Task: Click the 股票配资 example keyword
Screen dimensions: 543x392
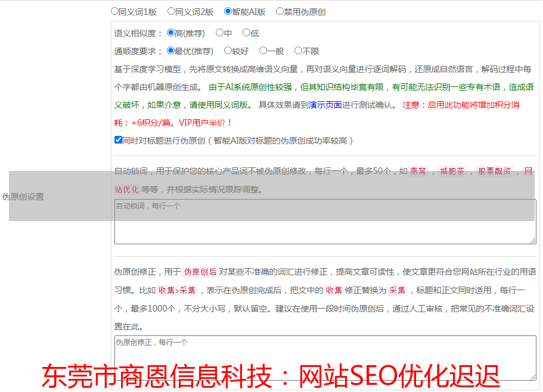Action: click(495, 171)
